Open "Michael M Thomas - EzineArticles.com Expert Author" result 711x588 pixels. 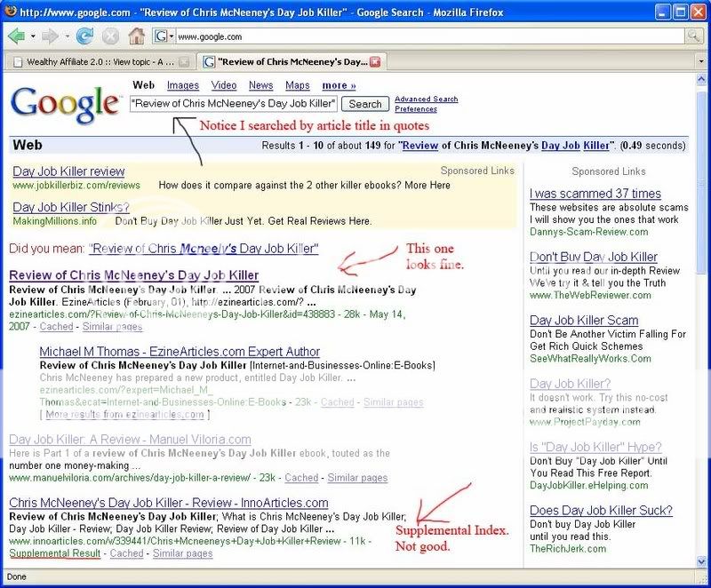tap(180, 352)
